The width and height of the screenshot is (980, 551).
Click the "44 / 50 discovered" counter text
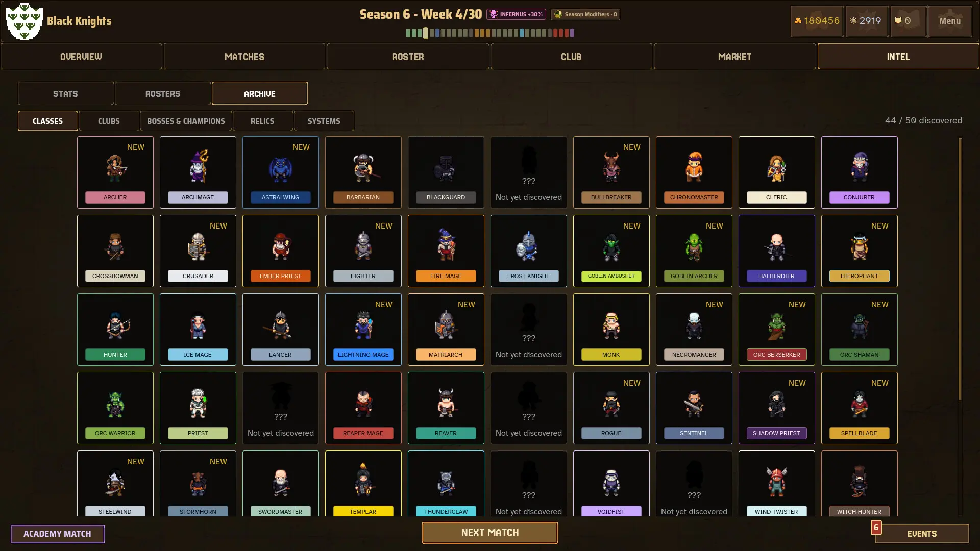923,120
